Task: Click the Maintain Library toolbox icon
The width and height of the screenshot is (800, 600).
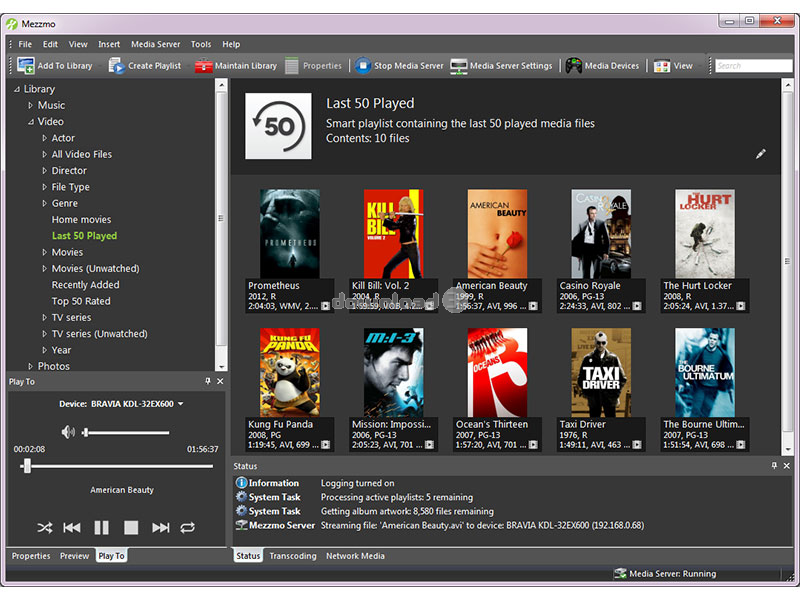Action: pos(204,66)
